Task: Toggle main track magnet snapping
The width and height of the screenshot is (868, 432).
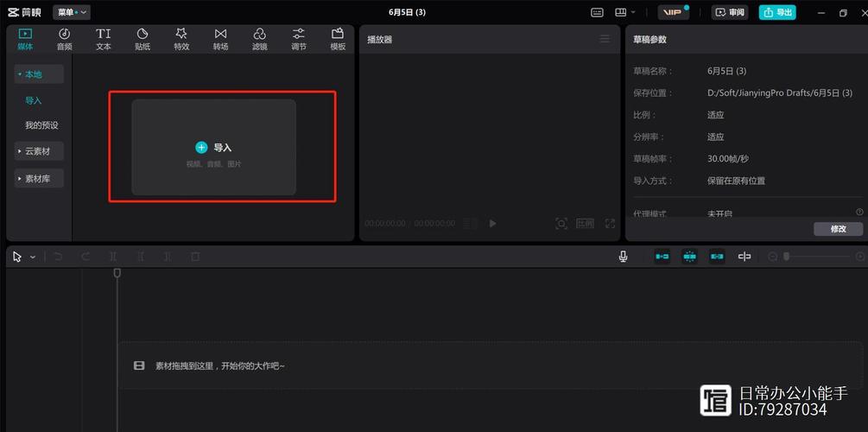Action: 662,257
